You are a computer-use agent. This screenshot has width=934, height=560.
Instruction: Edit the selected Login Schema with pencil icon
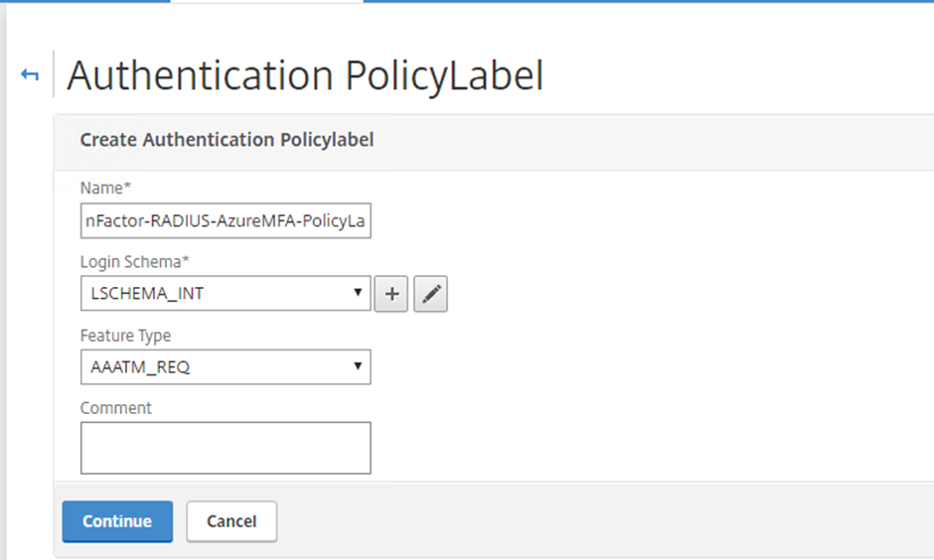coord(430,293)
